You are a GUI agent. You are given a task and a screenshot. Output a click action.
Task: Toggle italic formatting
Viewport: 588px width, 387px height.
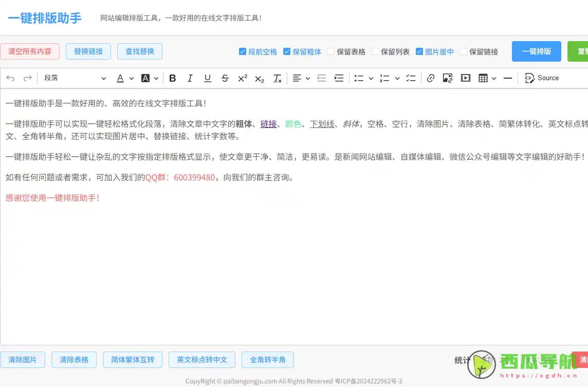(190, 78)
